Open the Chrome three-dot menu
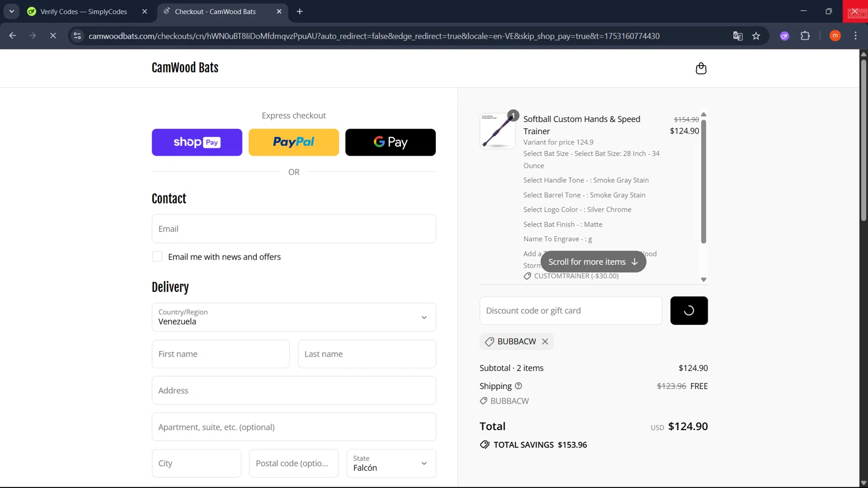 pyautogui.click(x=855, y=36)
